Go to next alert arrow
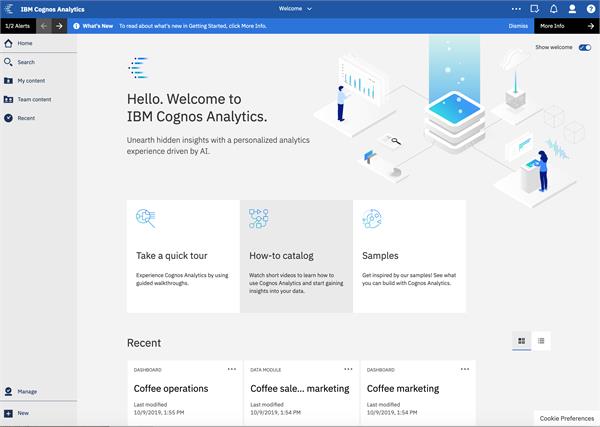Viewport: 600px width, 427px height. (59, 26)
